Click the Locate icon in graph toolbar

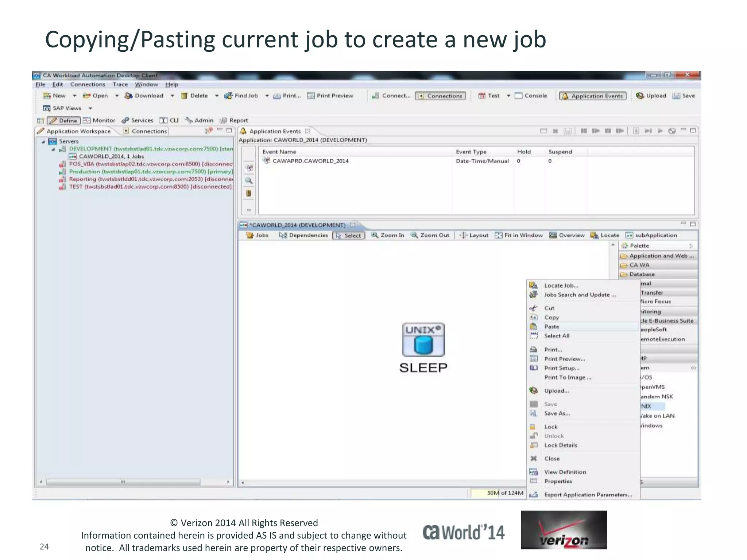click(595, 235)
